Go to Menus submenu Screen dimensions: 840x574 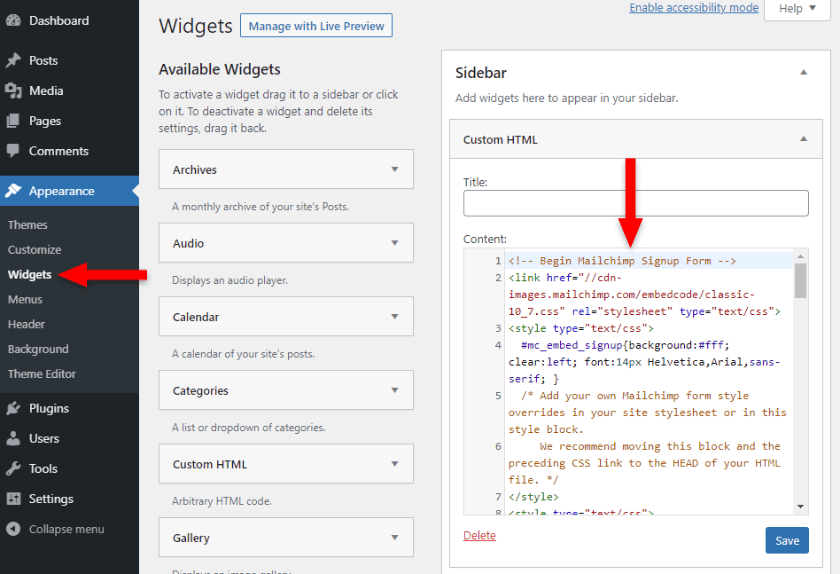point(25,300)
